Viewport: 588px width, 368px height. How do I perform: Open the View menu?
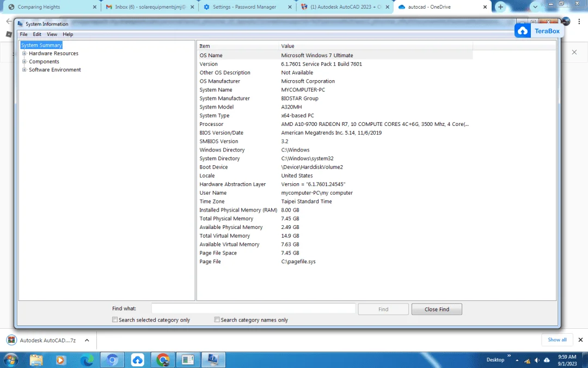[x=52, y=34]
